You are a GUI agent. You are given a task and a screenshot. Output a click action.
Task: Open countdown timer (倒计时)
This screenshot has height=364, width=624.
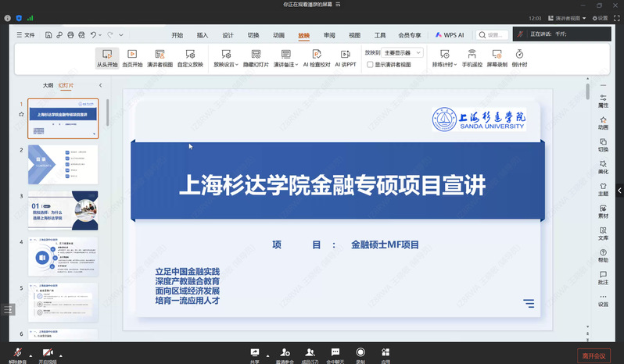519,58
